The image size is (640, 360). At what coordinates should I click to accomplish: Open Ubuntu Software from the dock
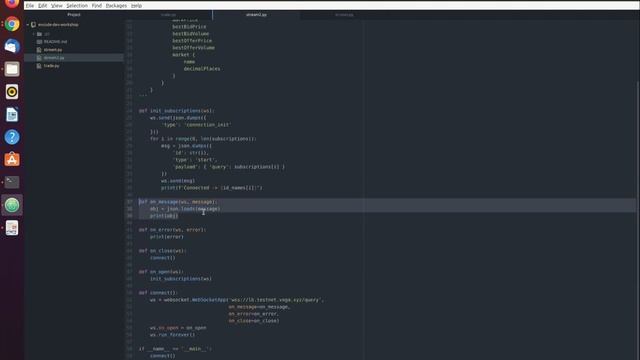(12, 160)
